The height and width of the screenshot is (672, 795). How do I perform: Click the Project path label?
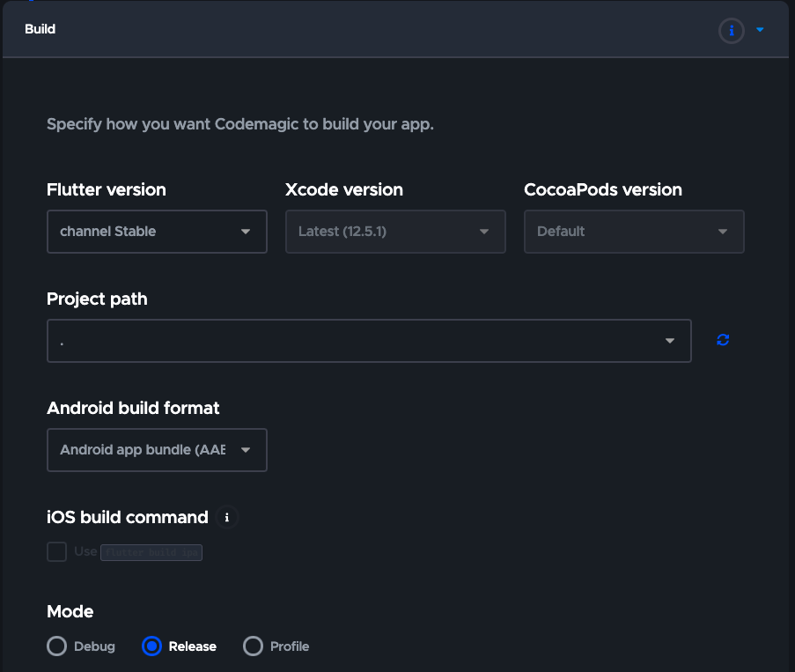pyautogui.click(x=97, y=299)
